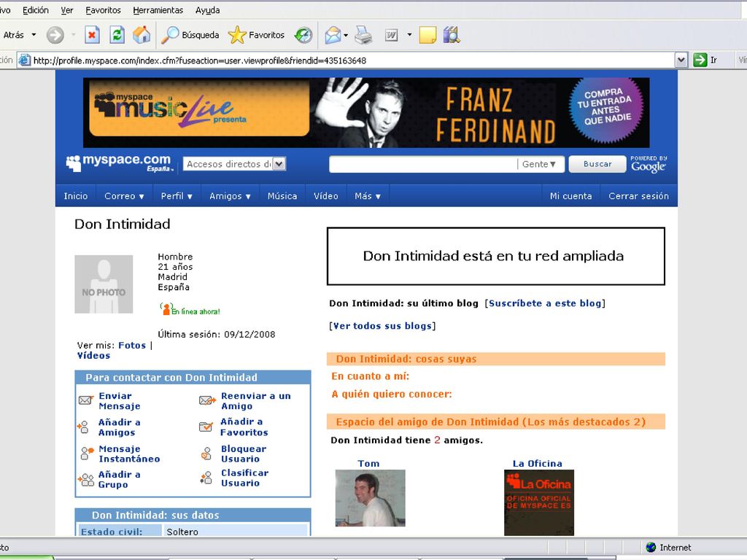This screenshot has height=560, width=747.
Task: Open the Música navigation tab
Action: (x=282, y=196)
